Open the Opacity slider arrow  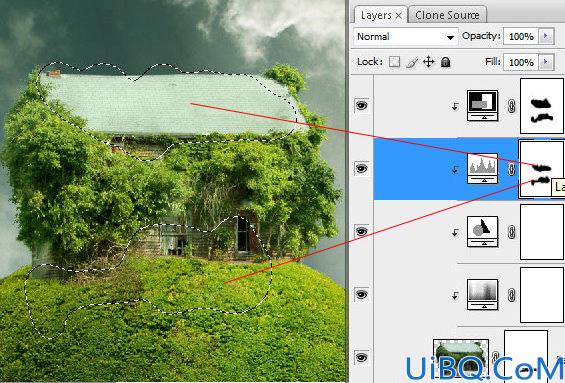pyautogui.click(x=546, y=36)
